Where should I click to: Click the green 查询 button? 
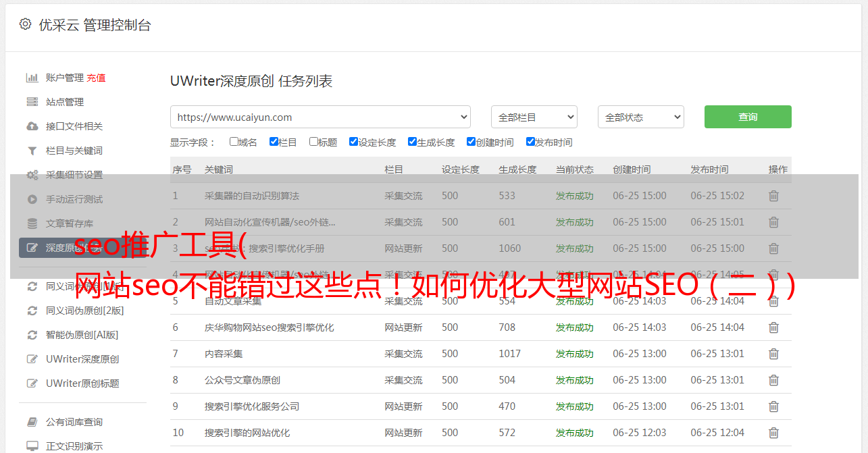pos(747,117)
